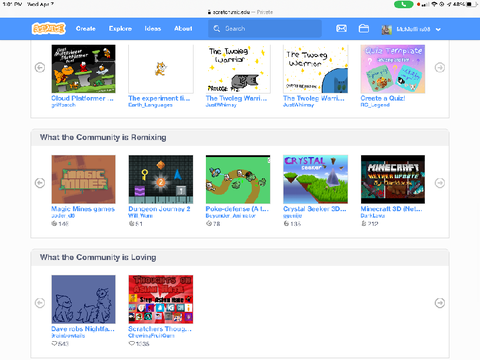This screenshot has width=480, height=360.
Task: Open the Create menu item
Action: coord(86,29)
